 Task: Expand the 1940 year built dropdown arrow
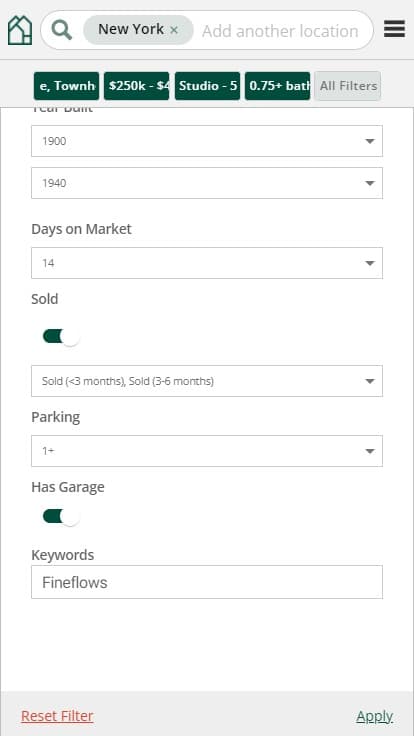click(x=370, y=183)
